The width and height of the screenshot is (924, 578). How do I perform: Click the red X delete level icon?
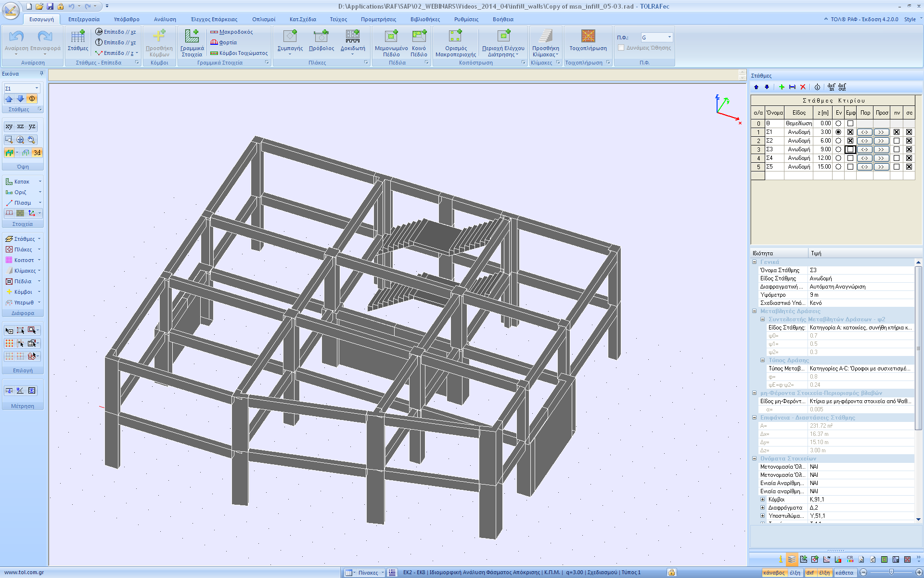(x=803, y=87)
